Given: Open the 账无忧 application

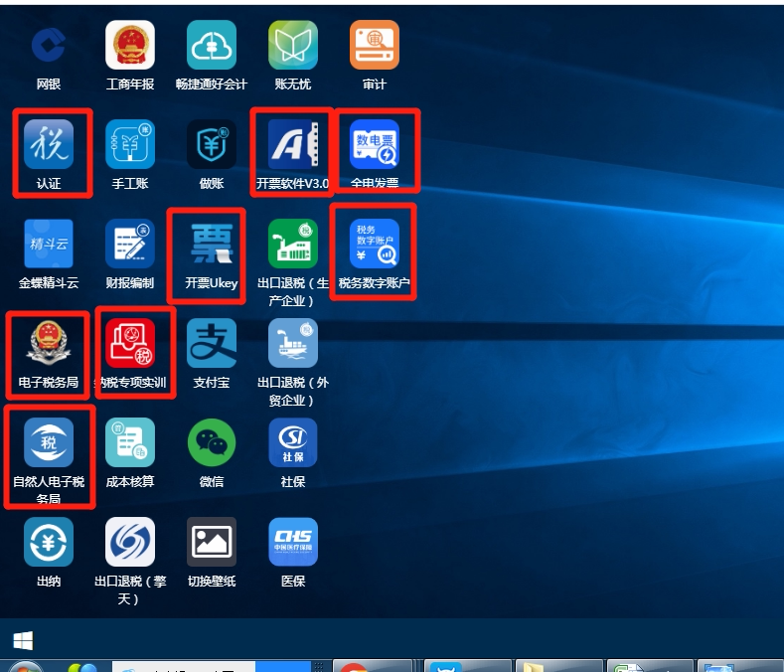Looking at the screenshot, I should click(293, 45).
